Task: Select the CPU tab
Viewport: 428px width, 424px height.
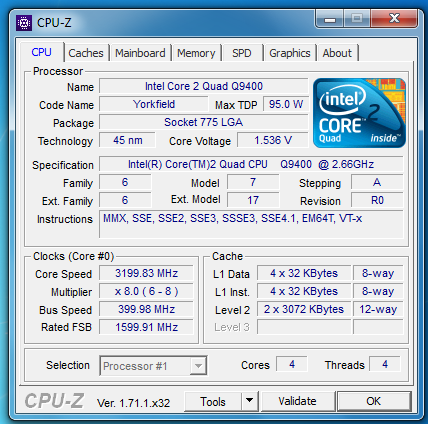Action: [x=42, y=52]
